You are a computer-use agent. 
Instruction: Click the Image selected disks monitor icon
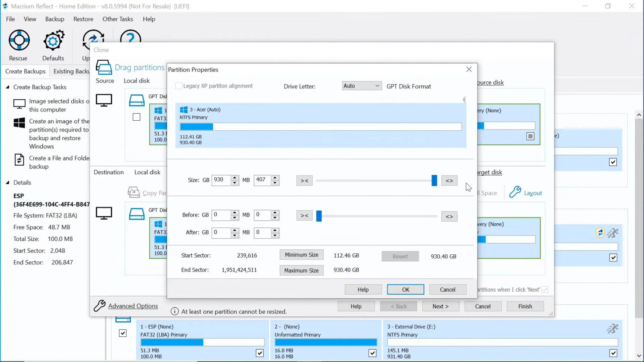pyautogui.click(x=19, y=104)
